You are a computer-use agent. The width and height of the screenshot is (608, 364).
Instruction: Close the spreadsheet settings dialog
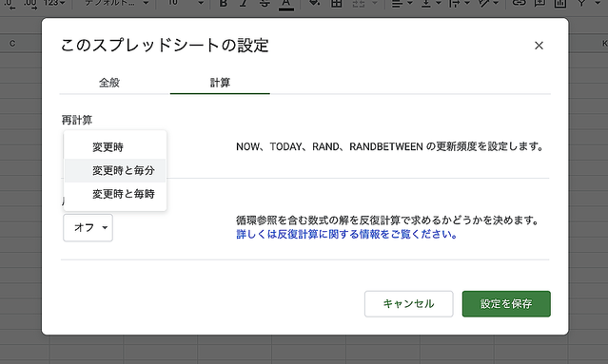539,46
